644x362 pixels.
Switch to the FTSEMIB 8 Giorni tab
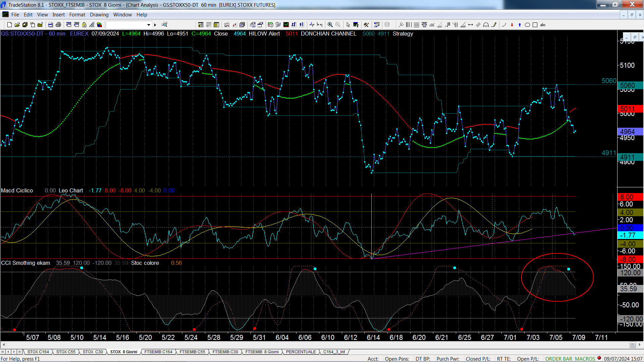tap(262, 352)
